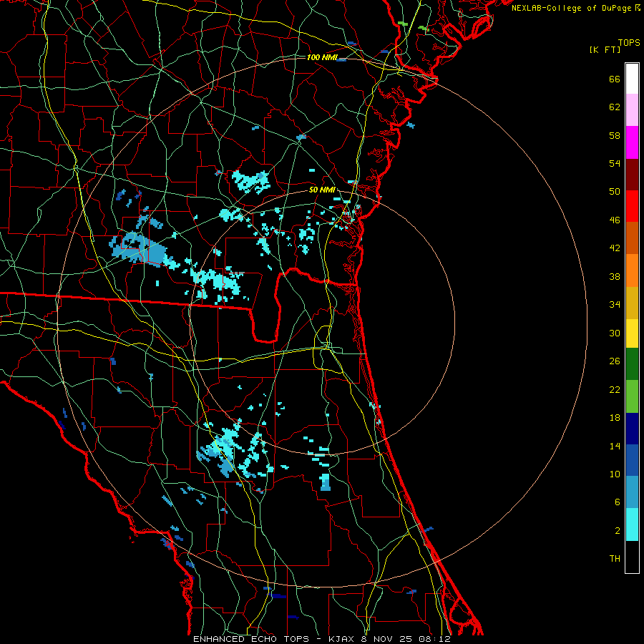The image size is (644, 644).
Task: Click the '30' legend value
Action: (615, 333)
